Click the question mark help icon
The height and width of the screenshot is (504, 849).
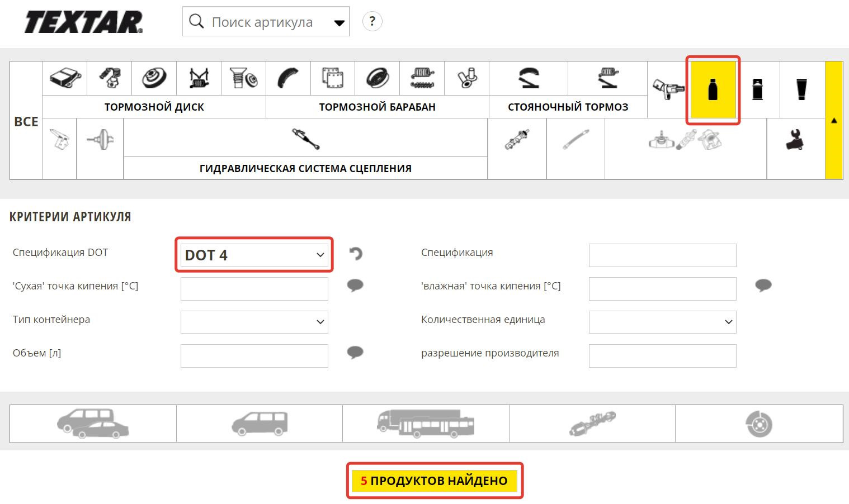(372, 22)
